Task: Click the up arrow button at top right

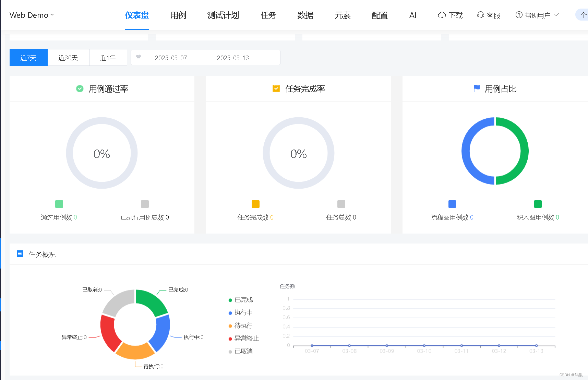Action: 583,15
